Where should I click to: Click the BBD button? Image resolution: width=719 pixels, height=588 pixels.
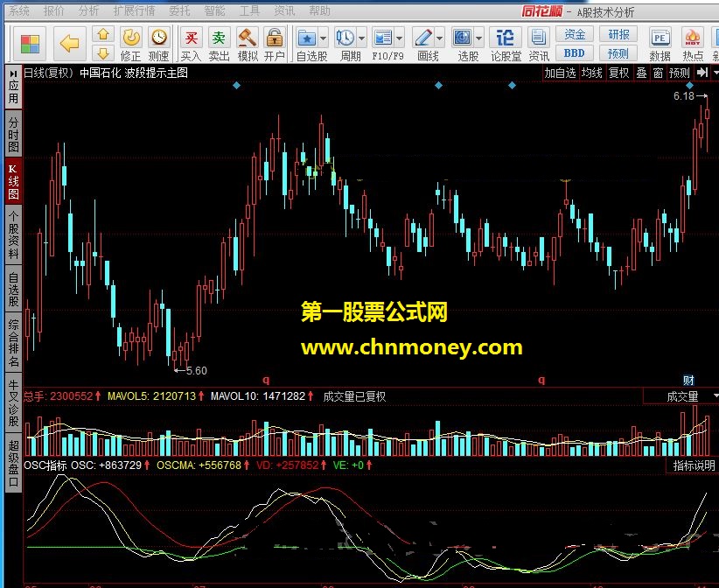574,53
